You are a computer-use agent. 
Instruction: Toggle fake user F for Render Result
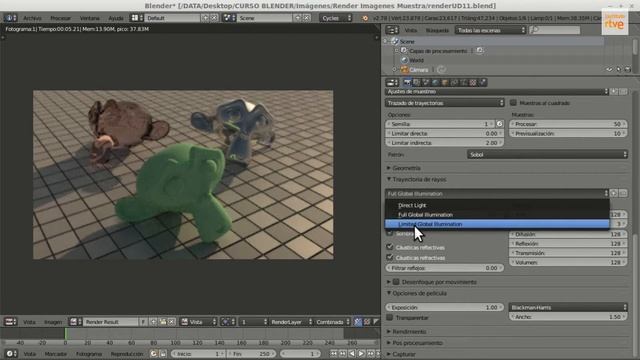(x=143, y=322)
